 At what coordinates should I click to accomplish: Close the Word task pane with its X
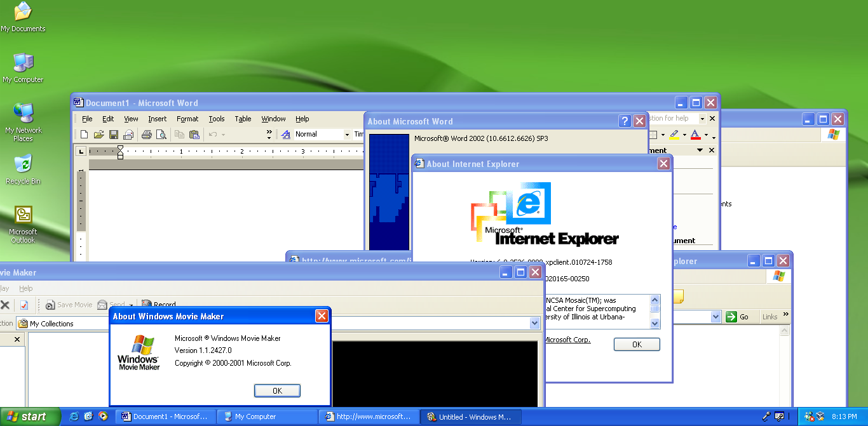click(x=712, y=150)
